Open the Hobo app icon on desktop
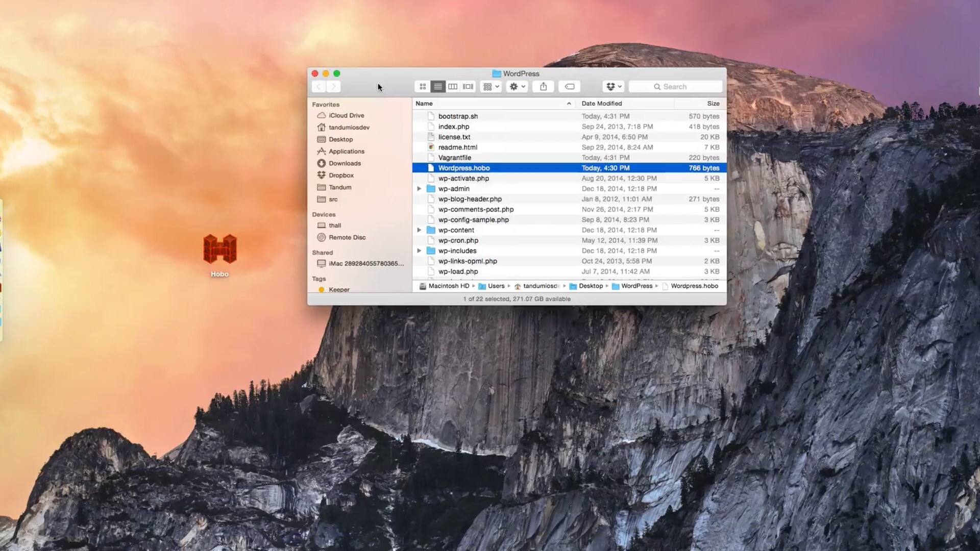Screen dimensions: 980x551 click(220, 249)
